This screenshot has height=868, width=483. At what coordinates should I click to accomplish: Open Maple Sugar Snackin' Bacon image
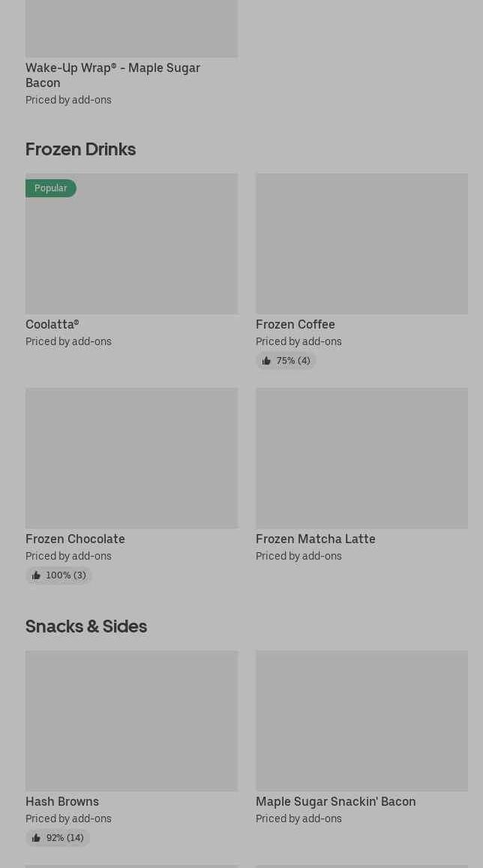361,720
